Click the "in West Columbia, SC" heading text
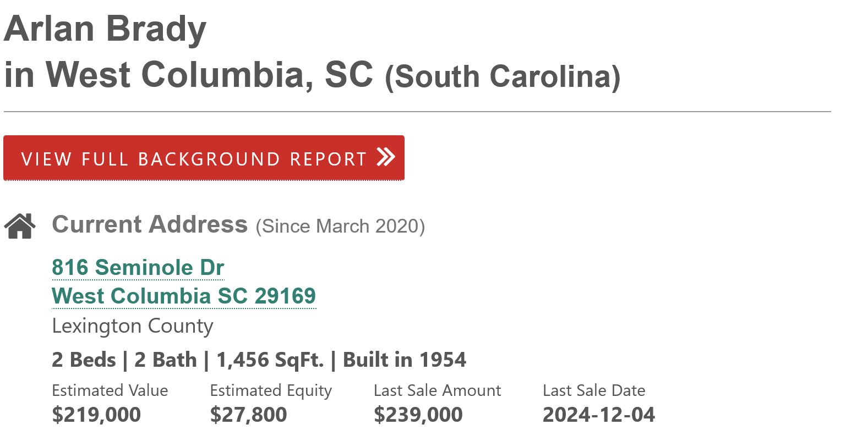 (x=188, y=75)
